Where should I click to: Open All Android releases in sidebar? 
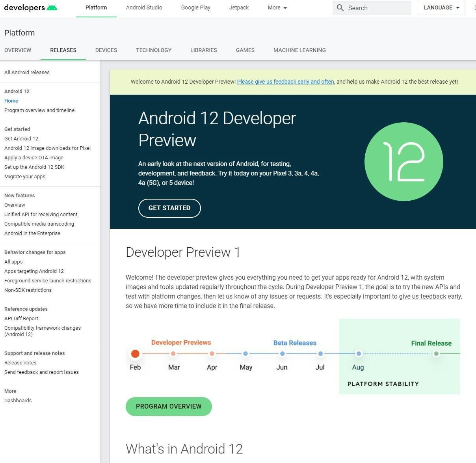[x=27, y=73]
